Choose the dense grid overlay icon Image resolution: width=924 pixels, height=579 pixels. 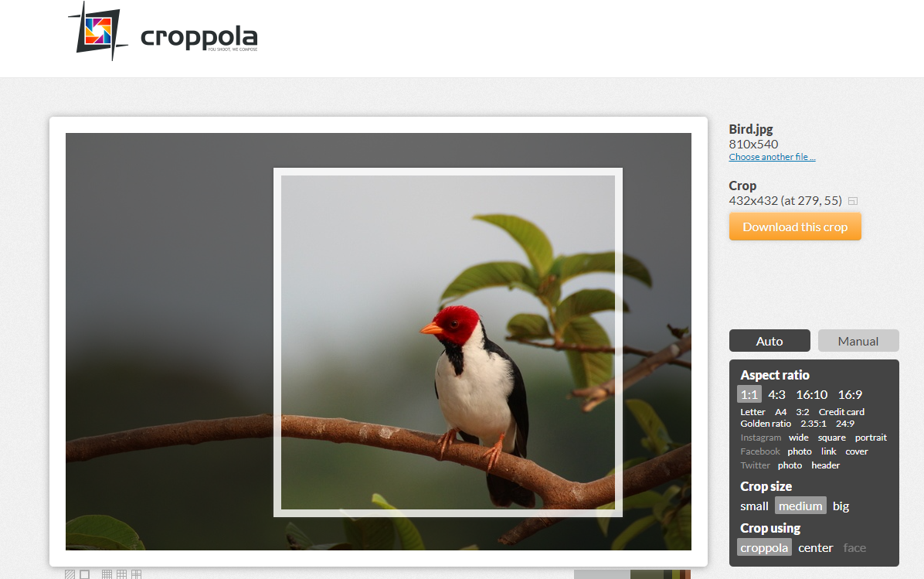tap(107, 574)
